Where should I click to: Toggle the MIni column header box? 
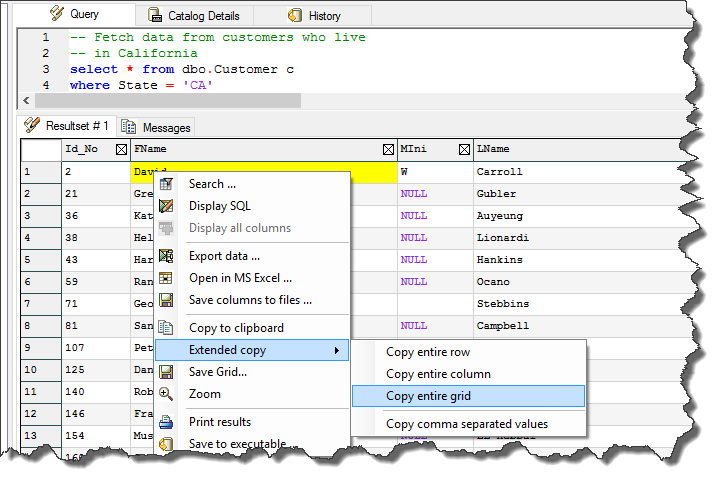pos(463,149)
